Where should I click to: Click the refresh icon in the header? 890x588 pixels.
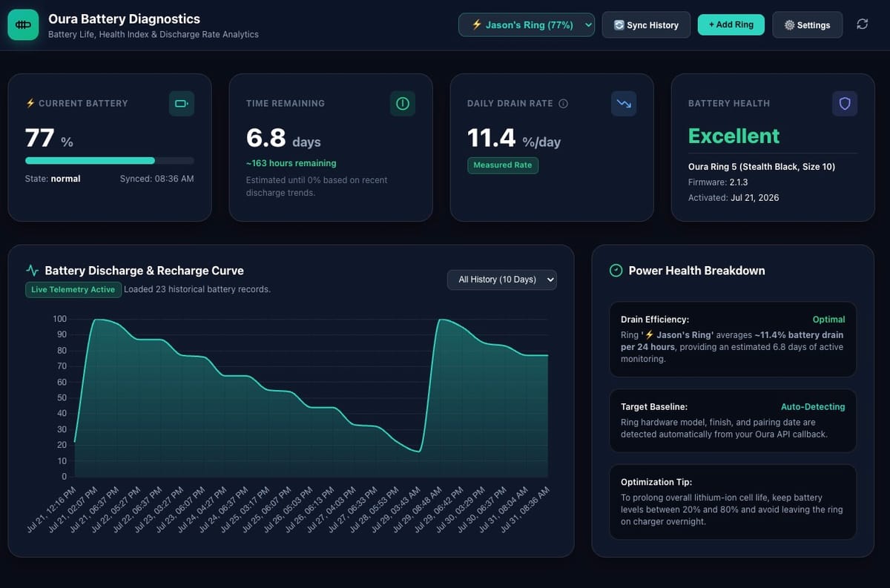862,24
